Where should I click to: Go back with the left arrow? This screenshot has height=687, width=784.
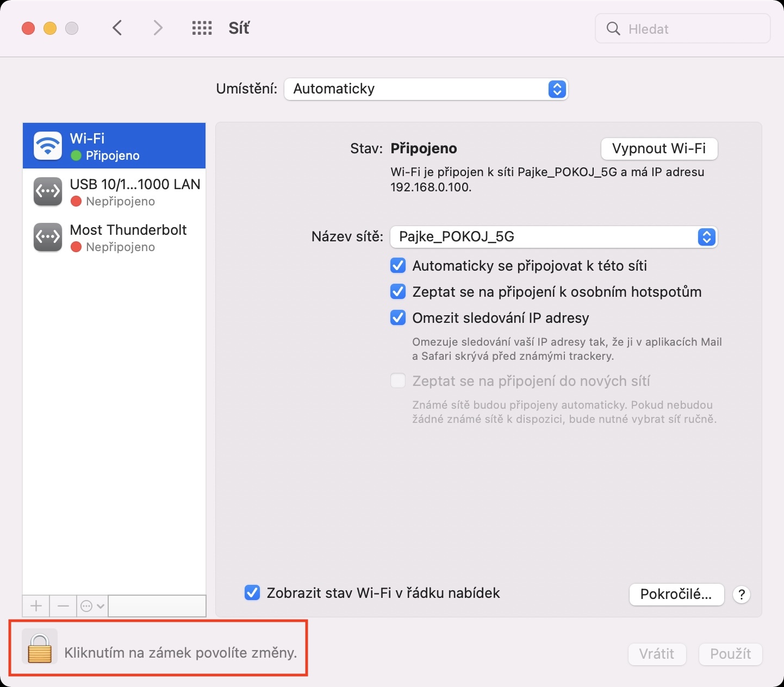coord(117,28)
